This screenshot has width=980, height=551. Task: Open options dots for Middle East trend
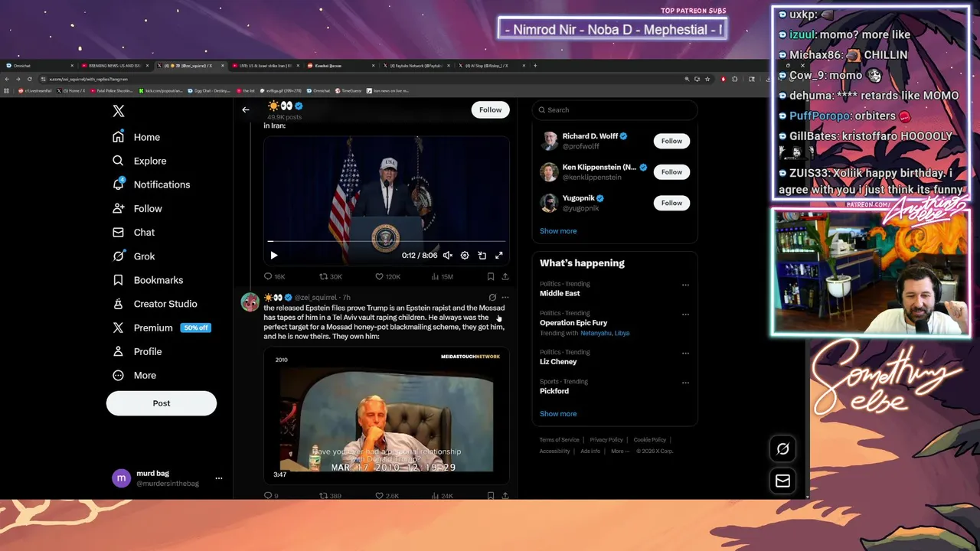pos(685,285)
